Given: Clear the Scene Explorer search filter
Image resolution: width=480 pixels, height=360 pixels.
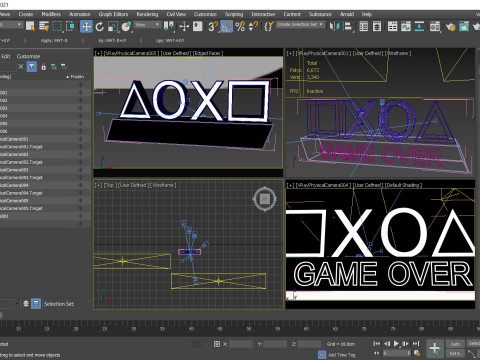Looking at the screenshot, I should click(x=21, y=67).
